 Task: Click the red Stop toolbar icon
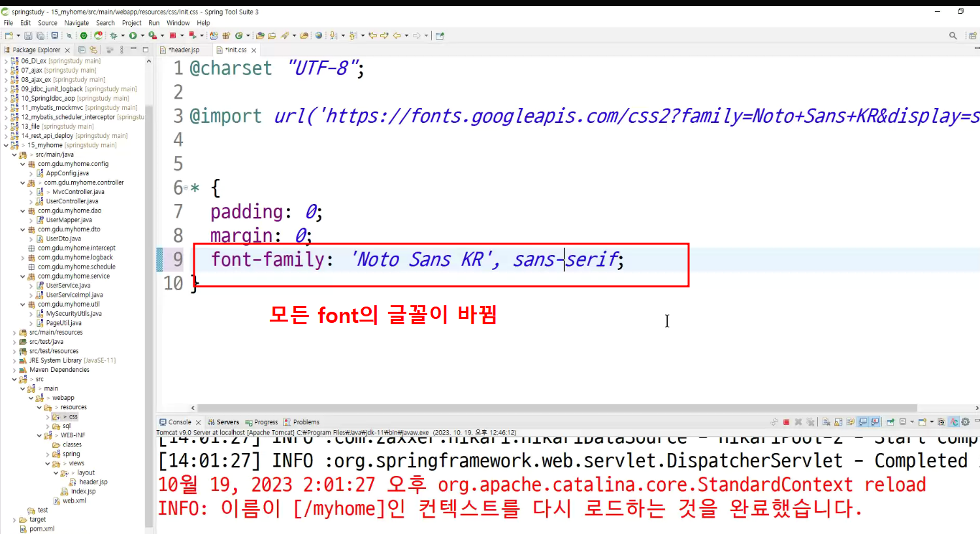(x=172, y=35)
